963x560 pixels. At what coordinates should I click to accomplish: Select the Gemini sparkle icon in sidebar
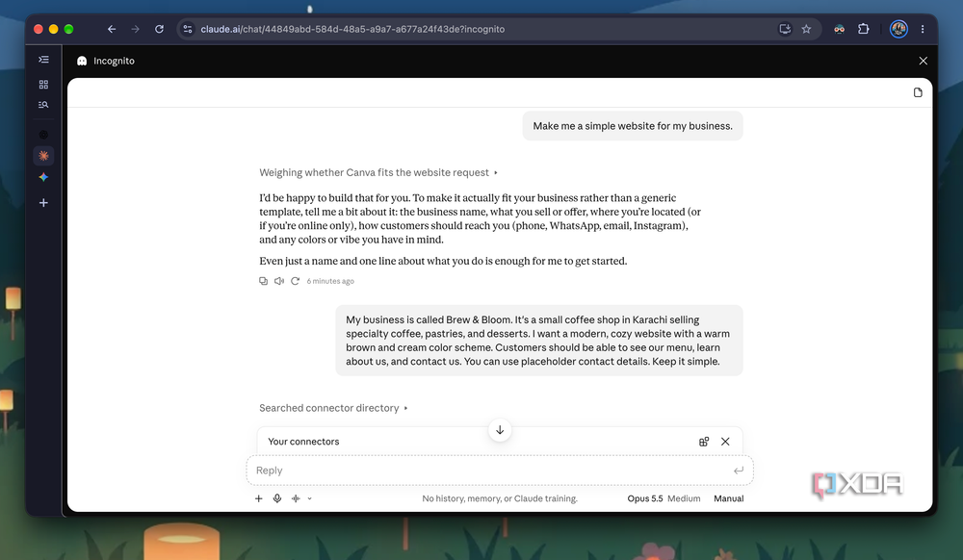pos(43,177)
